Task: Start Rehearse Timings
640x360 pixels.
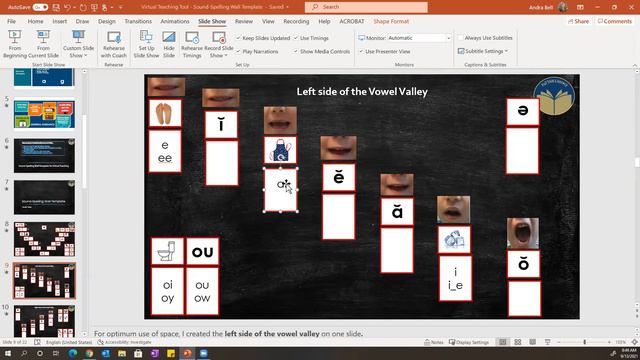Action: click(192, 44)
